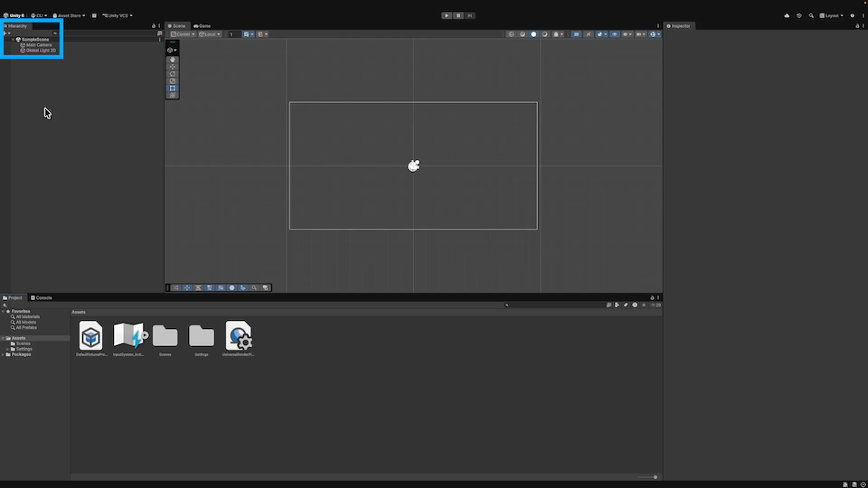Select the Rotate tool
The height and width of the screenshot is (488, 868).
(173, 73)
